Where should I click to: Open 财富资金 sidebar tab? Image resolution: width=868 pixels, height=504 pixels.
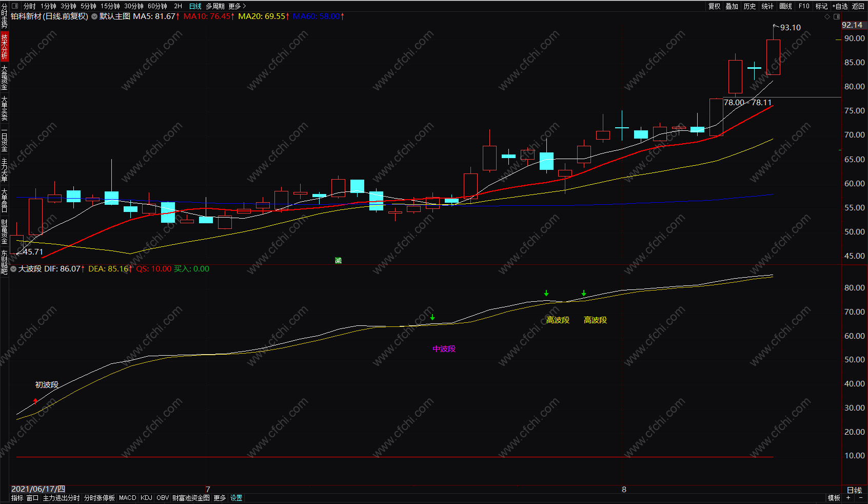click(4, 231)
